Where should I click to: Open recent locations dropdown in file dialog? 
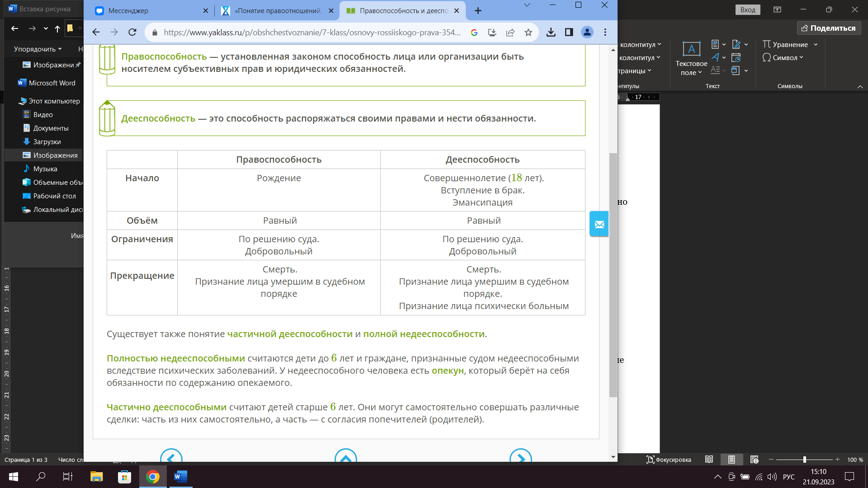[46, 28]
